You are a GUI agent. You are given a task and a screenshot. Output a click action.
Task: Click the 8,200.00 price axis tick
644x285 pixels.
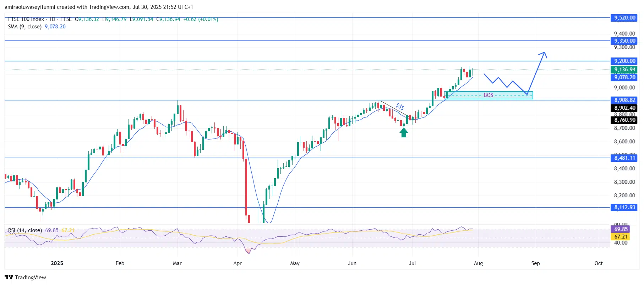(x=624, y=196)
